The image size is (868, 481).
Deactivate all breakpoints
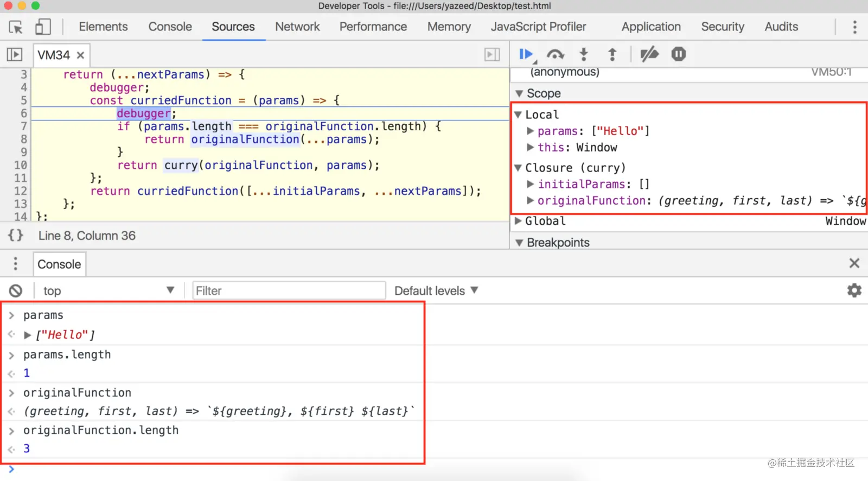[x=649, y=54]
